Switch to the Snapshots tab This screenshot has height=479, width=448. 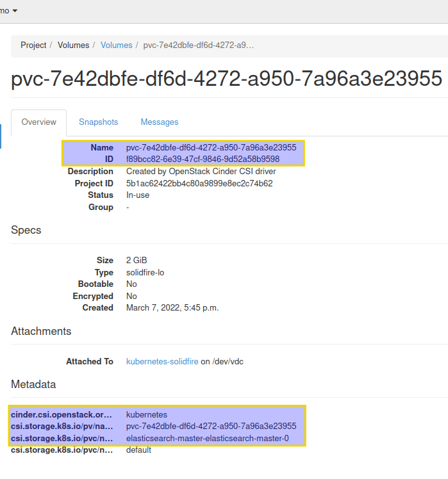pyautogui.click(x=99, y=122)
